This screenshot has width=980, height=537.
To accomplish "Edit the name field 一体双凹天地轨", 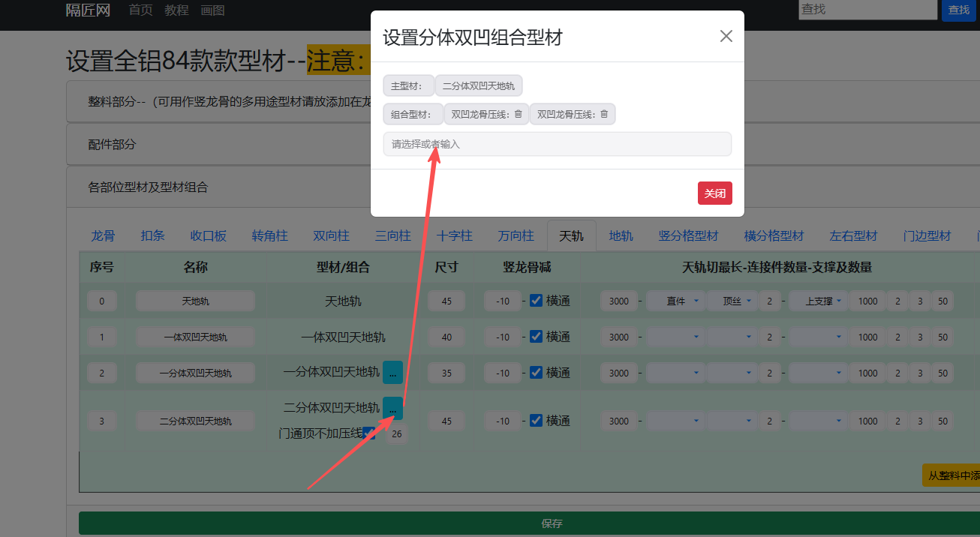I will point(195,337).
